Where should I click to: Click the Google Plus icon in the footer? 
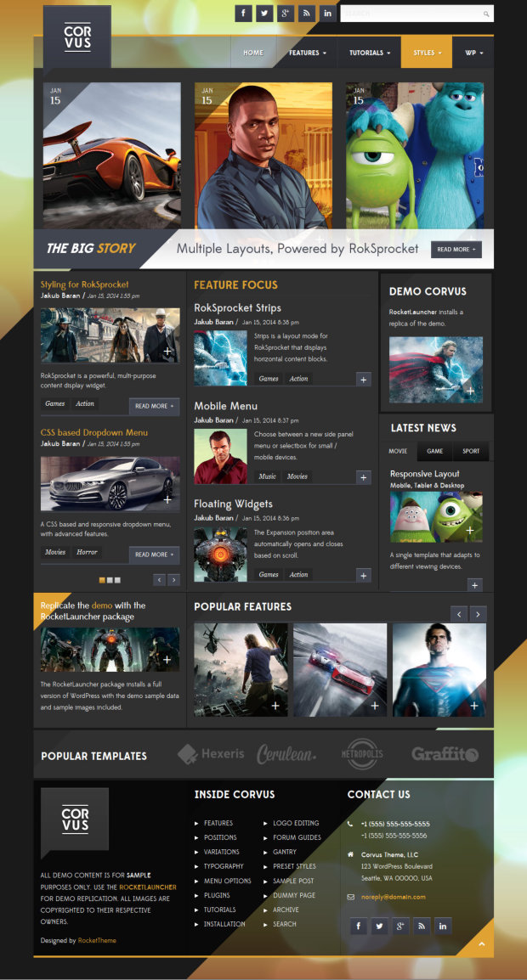pyautogui.click(x=400, y=926)
